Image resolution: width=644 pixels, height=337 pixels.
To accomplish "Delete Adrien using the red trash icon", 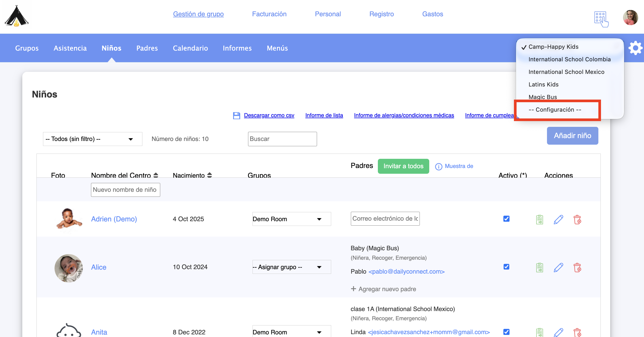I will [x=577, y=219].
